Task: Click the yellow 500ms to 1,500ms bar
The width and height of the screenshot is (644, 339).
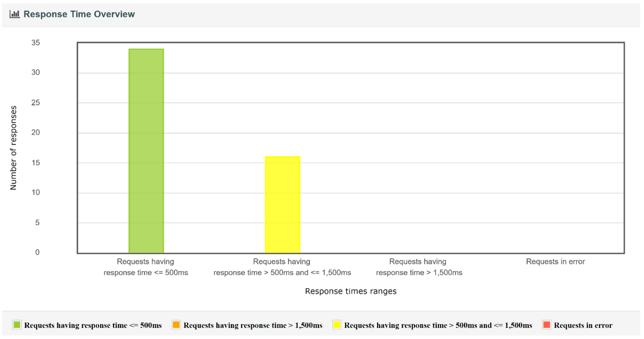Action: coord(282,204)
